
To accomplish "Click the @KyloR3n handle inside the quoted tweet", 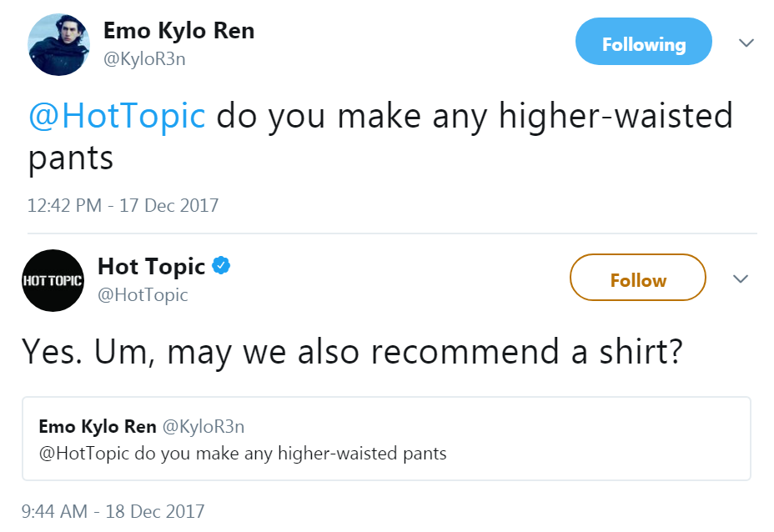I will [x=203, y=426].
